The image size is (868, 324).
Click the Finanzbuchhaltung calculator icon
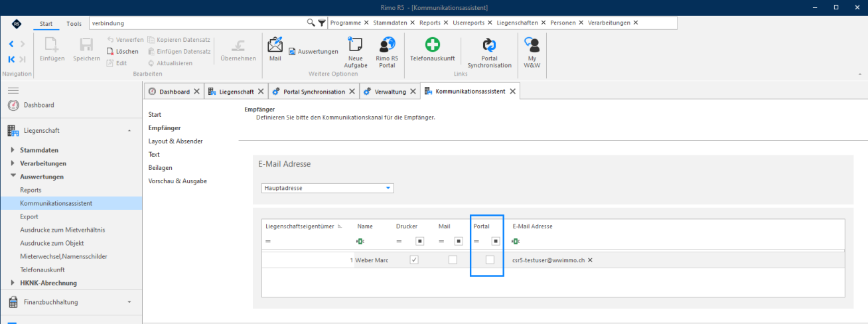13,302
